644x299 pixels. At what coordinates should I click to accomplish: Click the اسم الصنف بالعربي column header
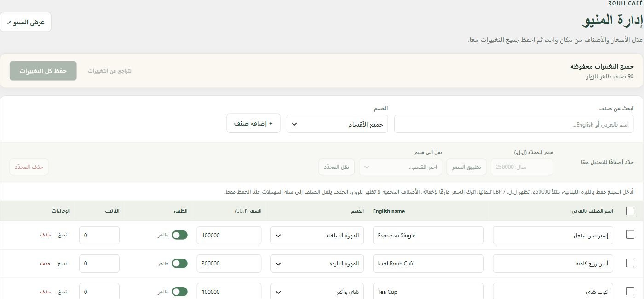point(592,211)
